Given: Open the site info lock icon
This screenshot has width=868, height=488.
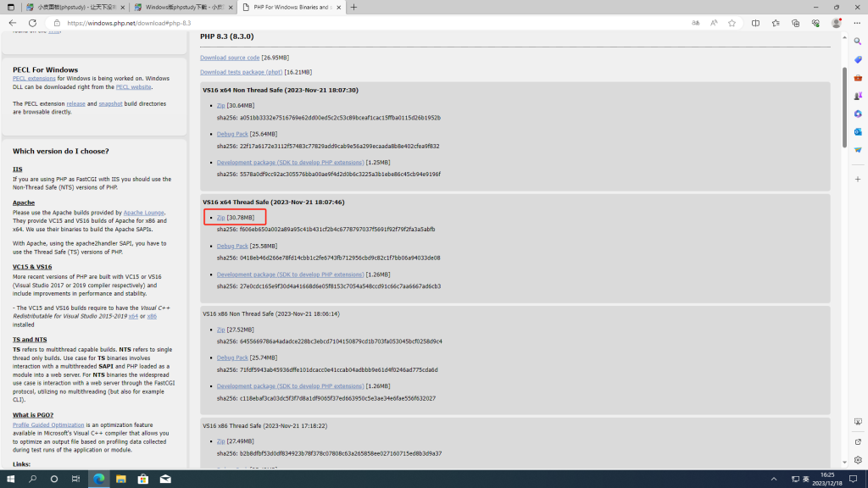Looking at the screenshot, I should point(57,23).
